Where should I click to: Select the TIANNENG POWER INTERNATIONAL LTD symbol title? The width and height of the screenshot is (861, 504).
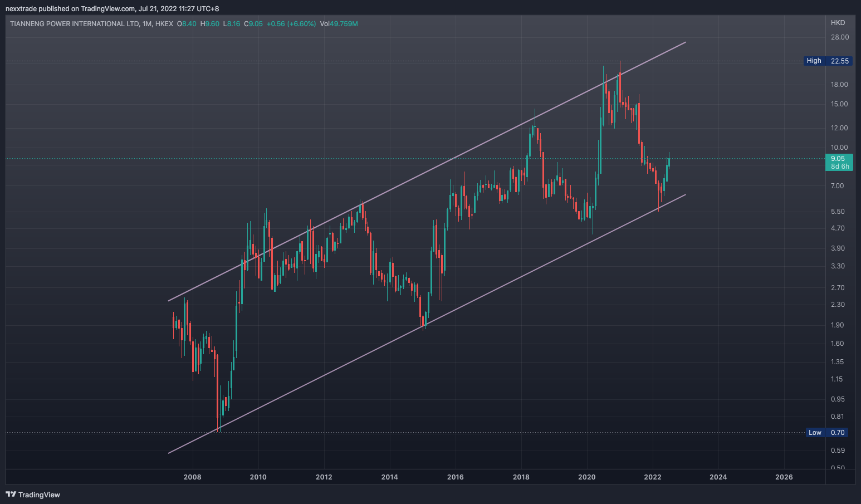pyautogui.click(x=75, y=24)
